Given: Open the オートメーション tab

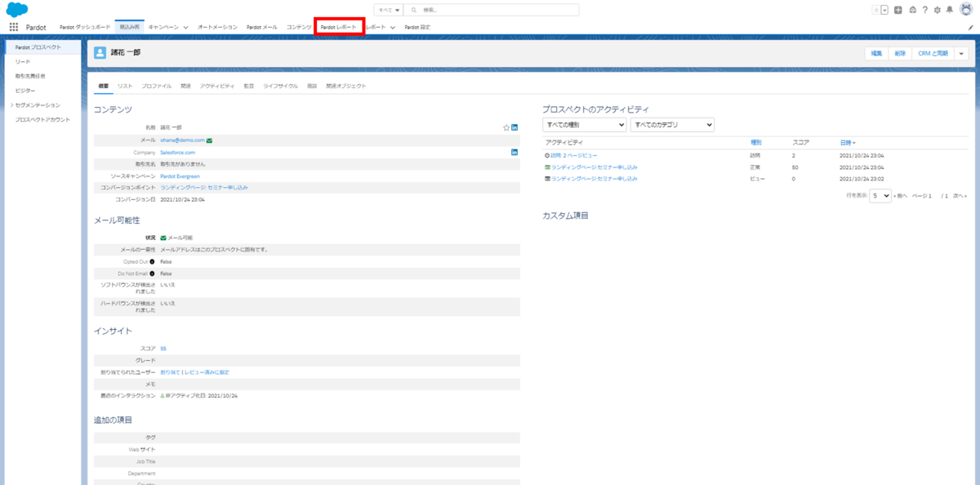Looking at the screenshot, I should tap(217, 27).
